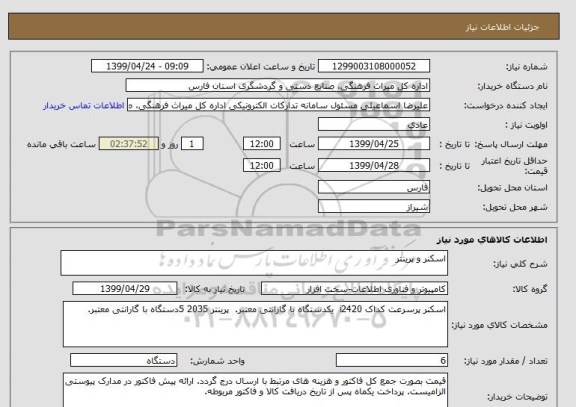Screen dimensions: 576x407
Task: Click the public announcement date field 1399/04/24 - 09:09
Action: pos(147,66)
